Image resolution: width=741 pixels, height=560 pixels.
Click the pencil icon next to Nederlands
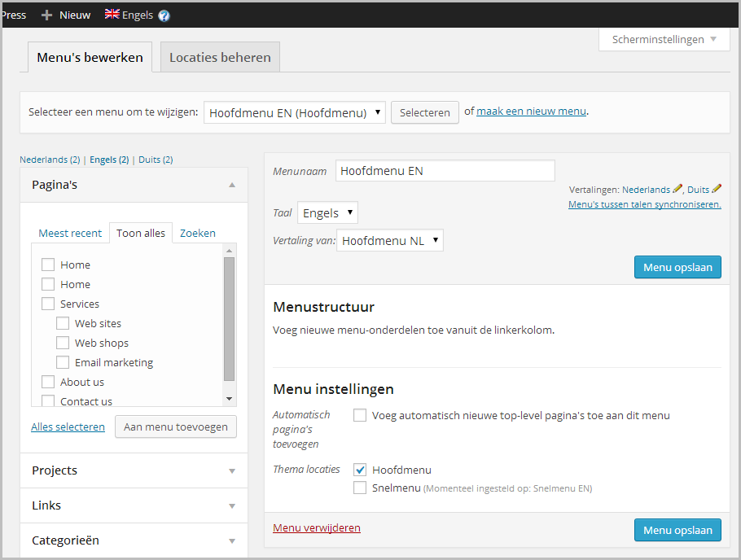(677, 189)
